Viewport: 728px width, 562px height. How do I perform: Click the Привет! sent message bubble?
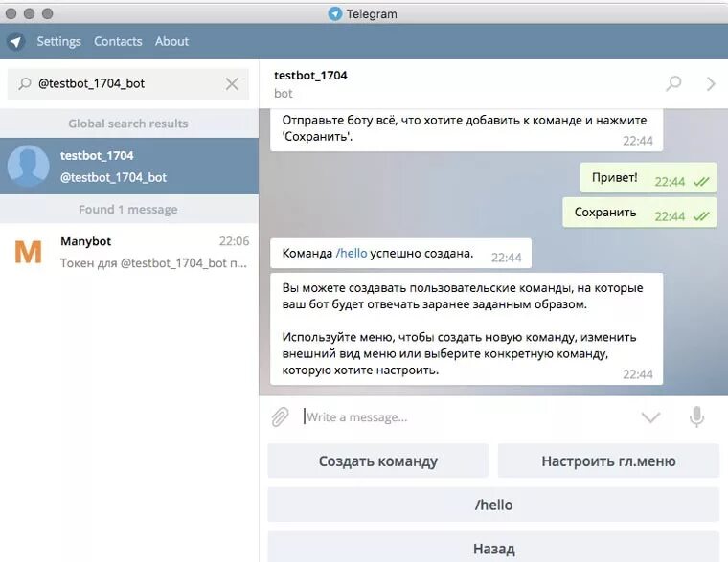click(648, 178)
